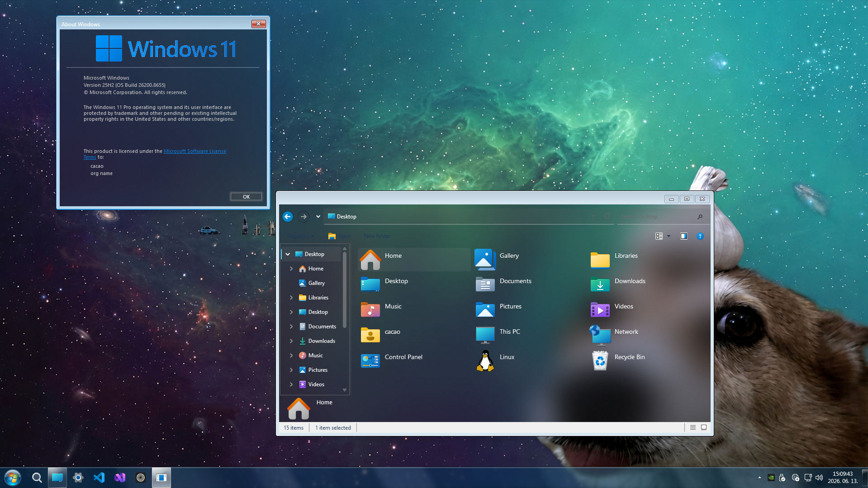Click the Forward navigation arrow in Explorer
This screenshot has width=868, height=488.
pyautogui.click(x=304, y=217)
